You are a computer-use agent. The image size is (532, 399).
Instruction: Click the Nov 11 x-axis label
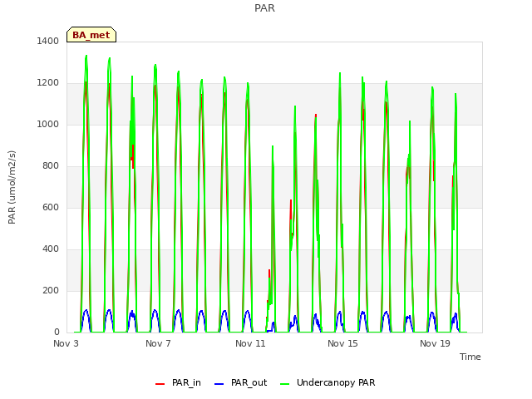pyautogui.click(x=250, y=343)
